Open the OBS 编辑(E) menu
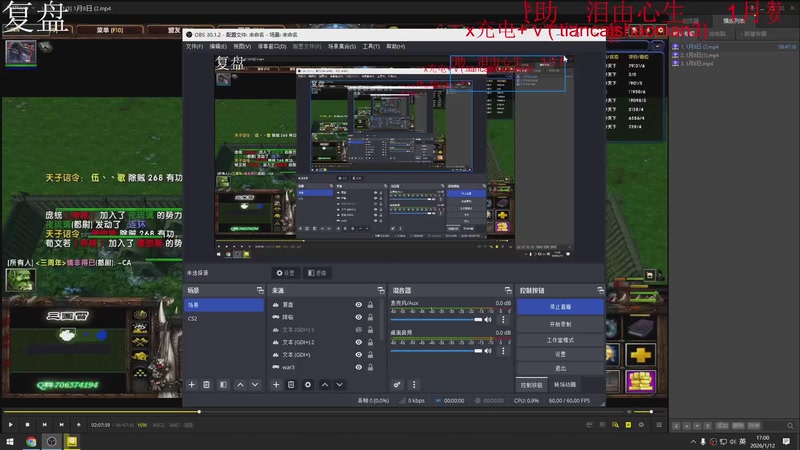 coord(218,46)
